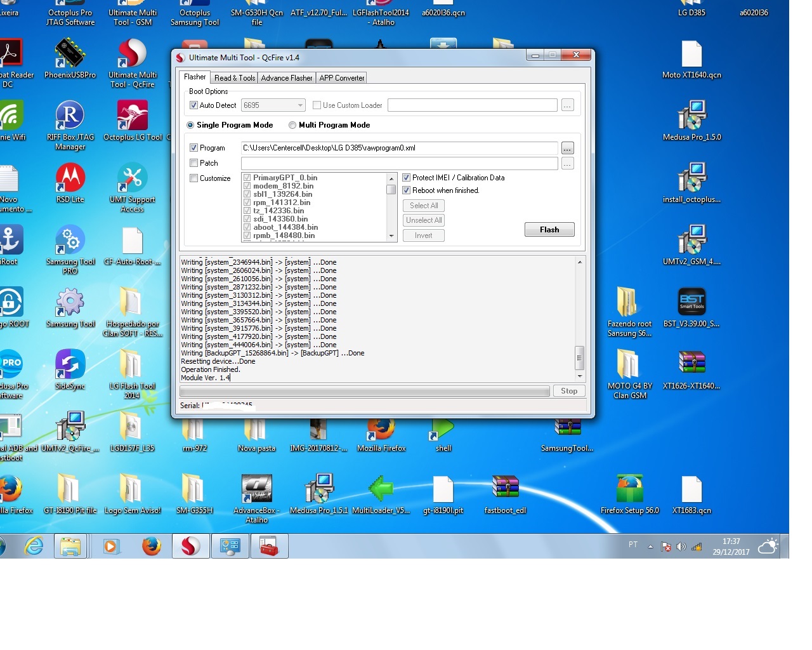Viewport: 812px width, 650px height.
Task: Open Octoplus LG Tool desktop shortcut
Action: pos(133,121)
